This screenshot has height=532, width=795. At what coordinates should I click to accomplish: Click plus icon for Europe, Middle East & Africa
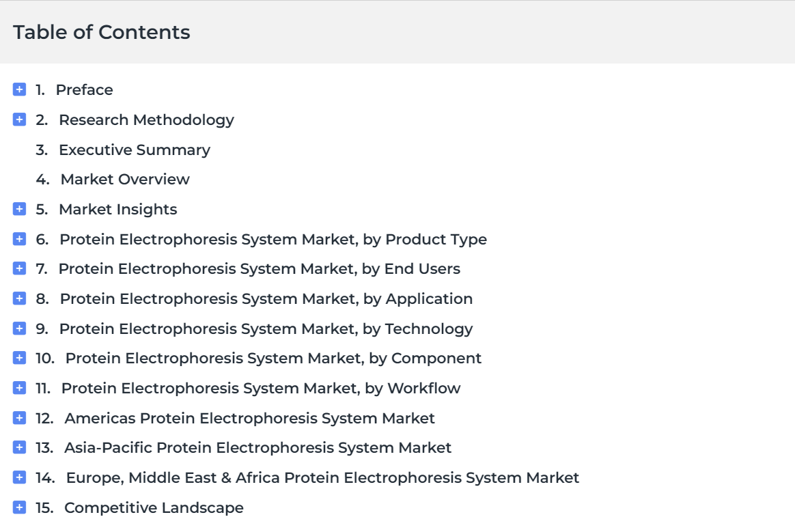pyautogui.click(x=19, y=477)
